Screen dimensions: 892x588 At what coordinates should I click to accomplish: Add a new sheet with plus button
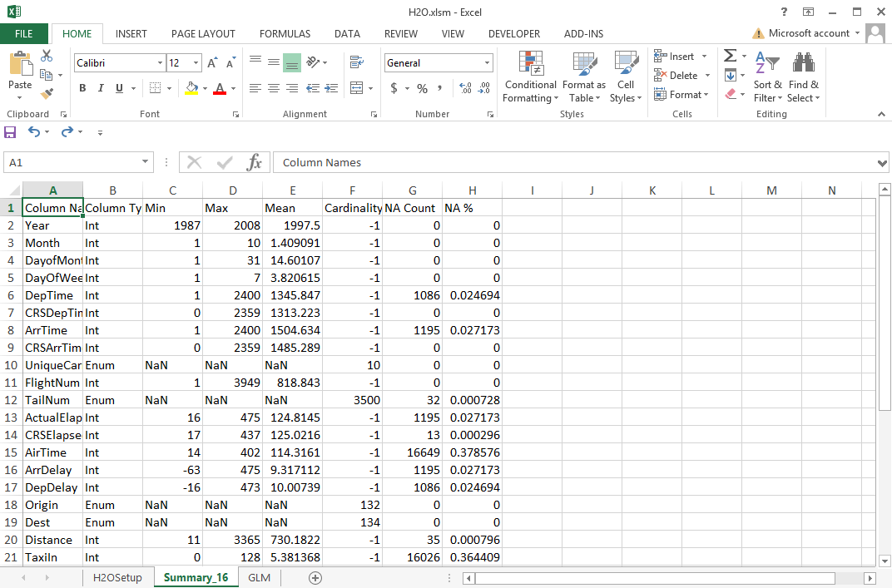click(315, 578)
